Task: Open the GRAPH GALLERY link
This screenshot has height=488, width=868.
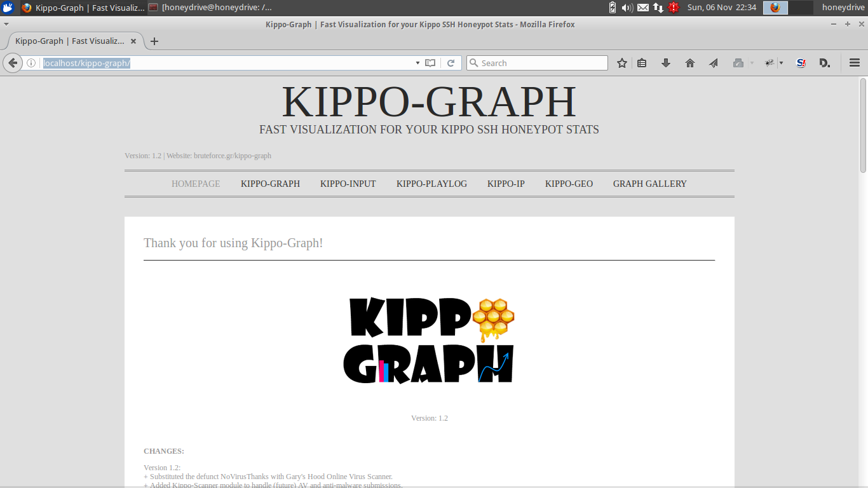Action: (x=649, y=184)
